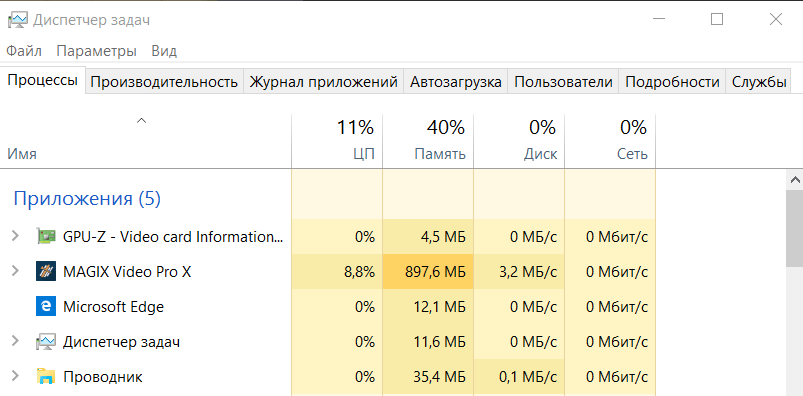Screen dimensions: 803x396
Task: Expand the Проводник process entry
Action: coord(15,376)
